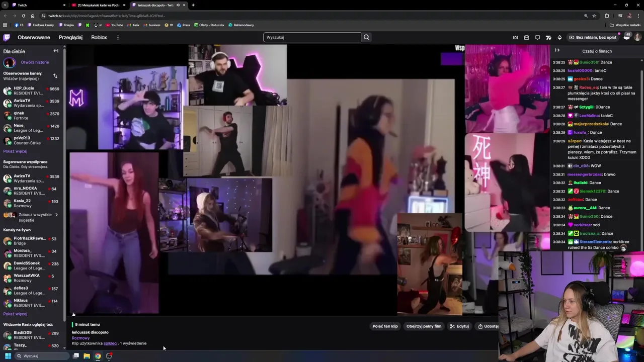Viewport: 644px width, 362px height.
Task: Open the Get Bits diamond icon
Action: click(559, 37)
